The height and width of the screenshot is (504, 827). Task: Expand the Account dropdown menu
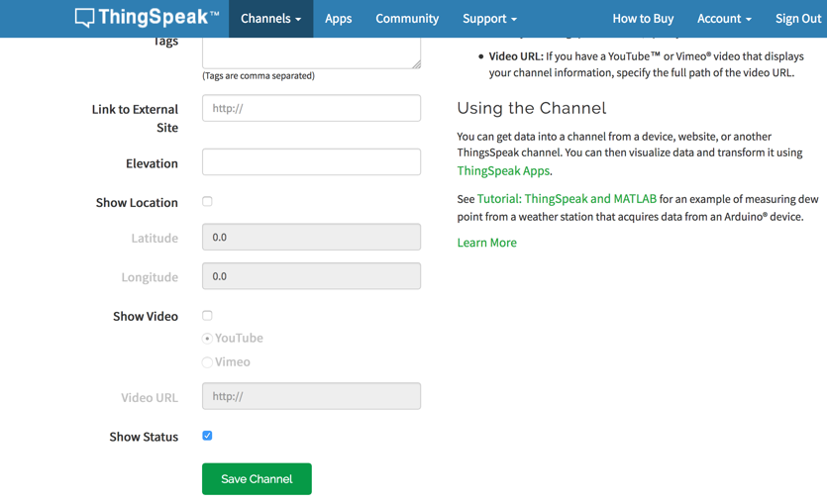point(724,19)
